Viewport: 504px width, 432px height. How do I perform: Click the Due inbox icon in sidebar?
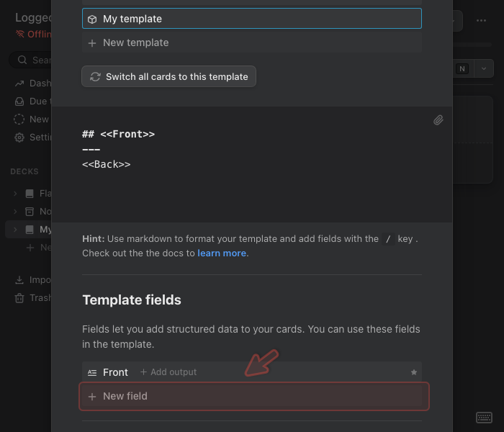tap(19, 102)
